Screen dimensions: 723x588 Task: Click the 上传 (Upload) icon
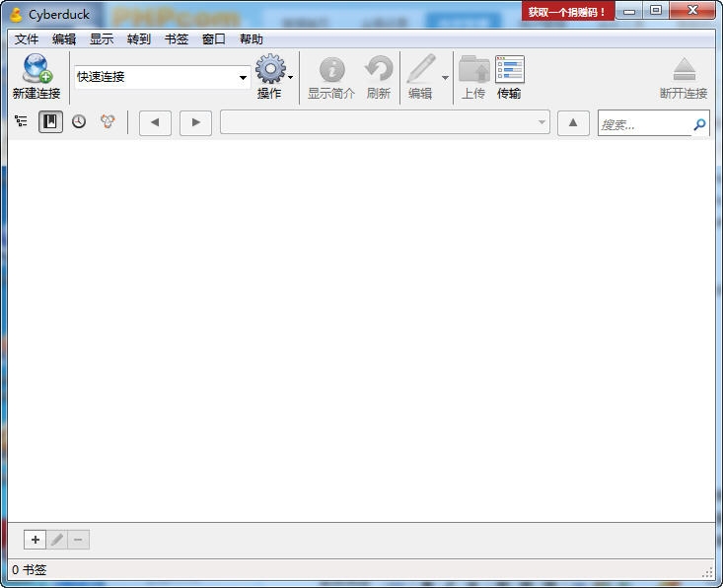pyautogui.click(x=473, y=70)
